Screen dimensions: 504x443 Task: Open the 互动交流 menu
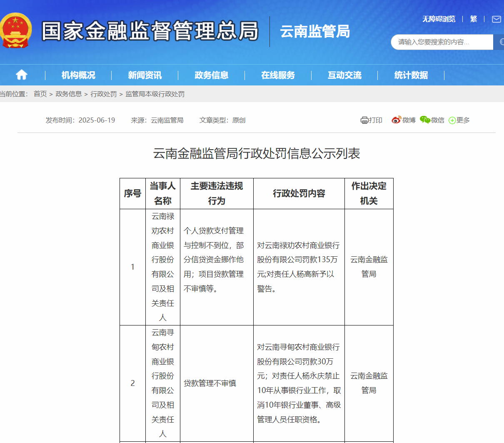[344, 75]
